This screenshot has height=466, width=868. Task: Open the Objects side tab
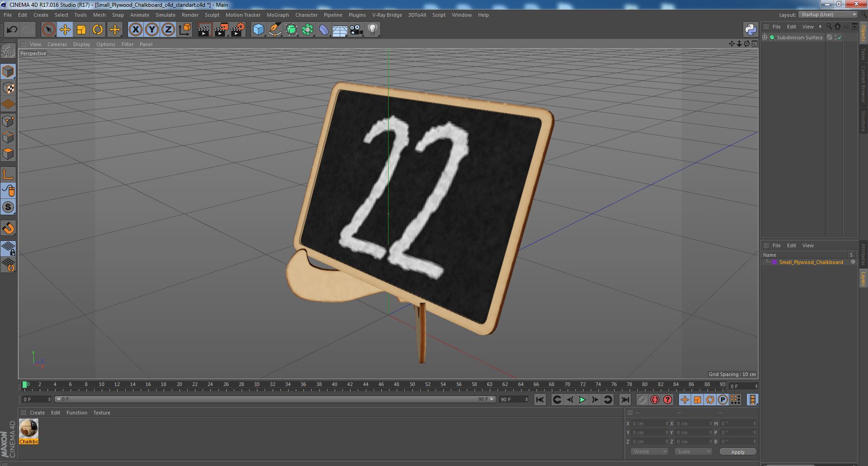pyautogui.click(x=863, y=33)
